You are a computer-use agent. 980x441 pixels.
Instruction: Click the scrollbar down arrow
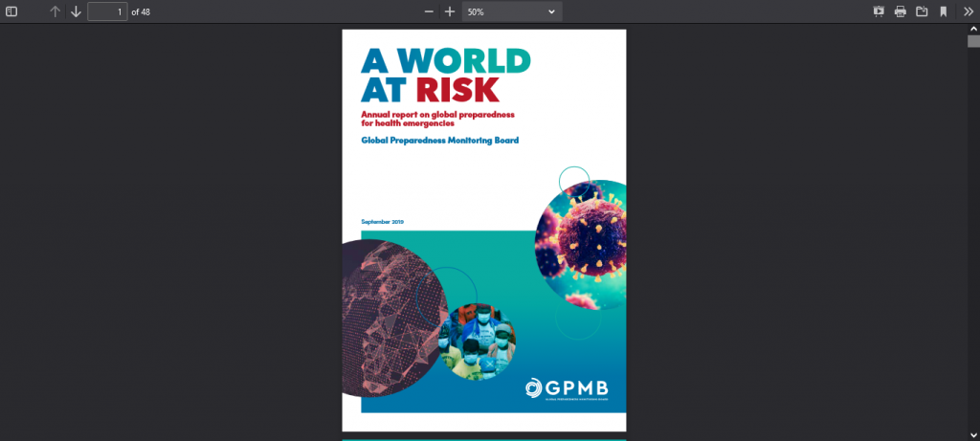click(973, 435)
